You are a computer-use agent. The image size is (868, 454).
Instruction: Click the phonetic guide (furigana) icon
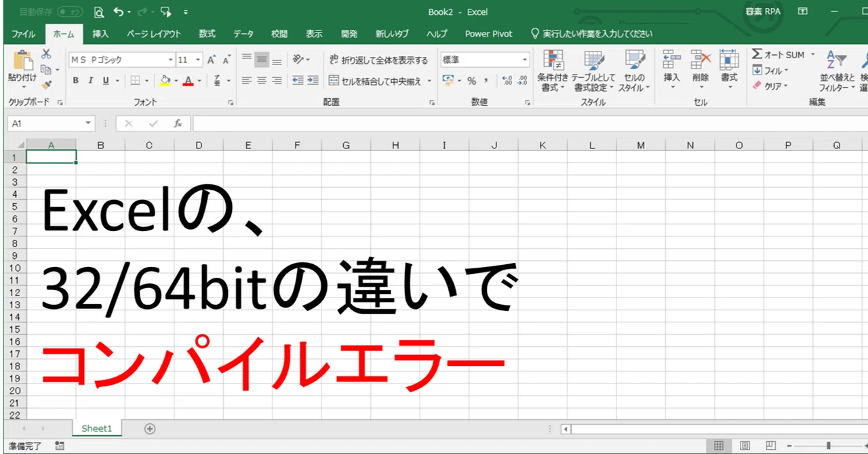tap(217, 81)
